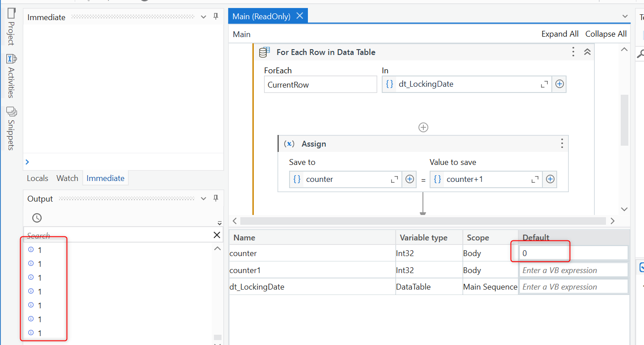Open the document tab list dropdown
Viewport: 644px width, 345px height.
[x=625, y=17]
